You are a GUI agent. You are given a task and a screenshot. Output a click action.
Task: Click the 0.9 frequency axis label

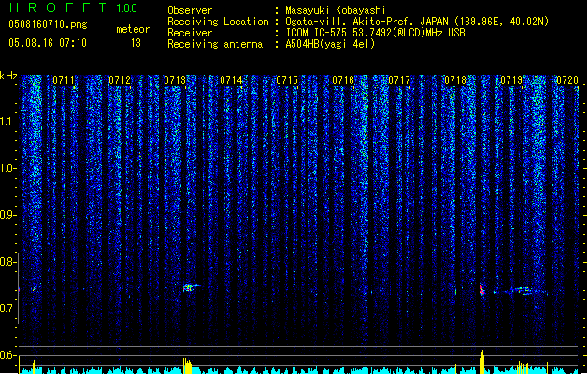(x=7, y=215)
